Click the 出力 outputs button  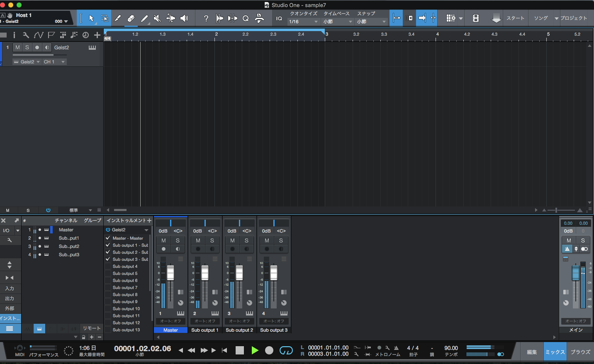[10, 298]
